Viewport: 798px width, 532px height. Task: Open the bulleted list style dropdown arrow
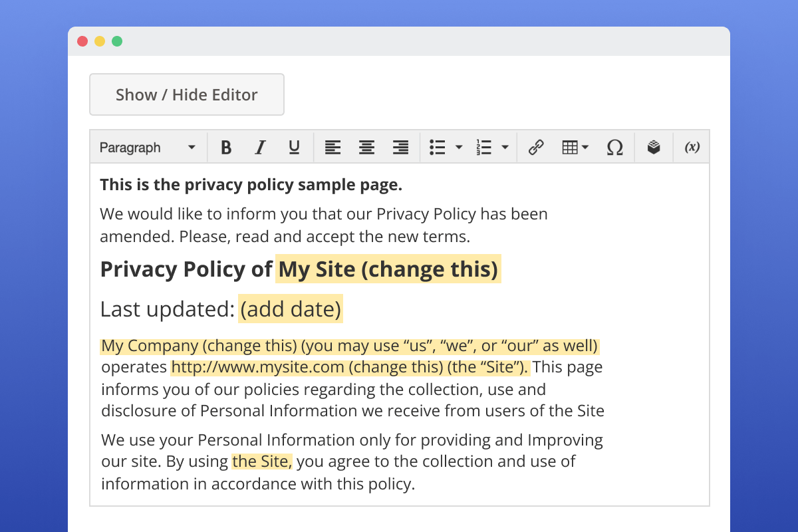tap(459, 147)
